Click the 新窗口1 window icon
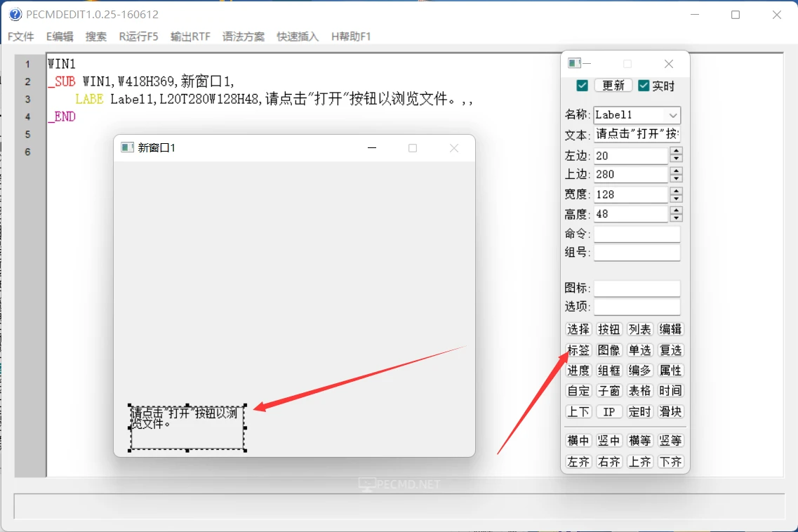 [x=127, y=147]
